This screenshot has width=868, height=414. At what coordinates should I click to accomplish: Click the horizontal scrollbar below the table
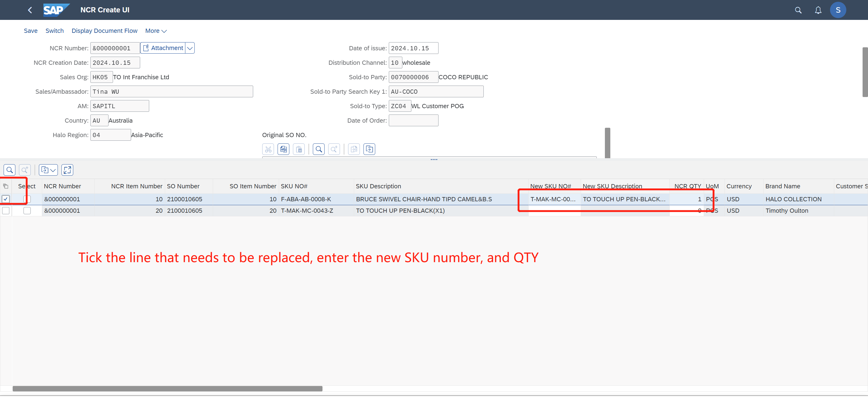point(168,388)
